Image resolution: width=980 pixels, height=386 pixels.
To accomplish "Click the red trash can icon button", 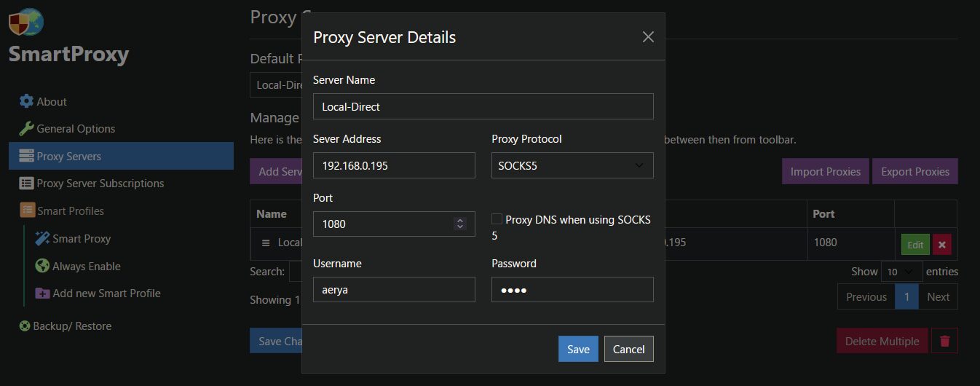I will (945, 341).
